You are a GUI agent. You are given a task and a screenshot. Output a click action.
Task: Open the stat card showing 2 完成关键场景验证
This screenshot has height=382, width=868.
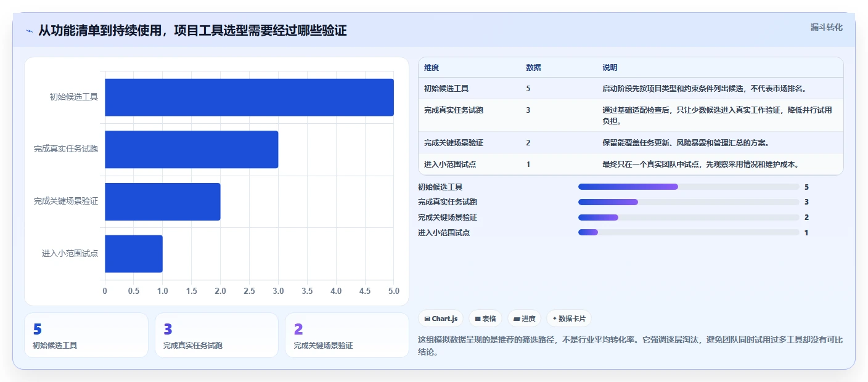point(347,335)
